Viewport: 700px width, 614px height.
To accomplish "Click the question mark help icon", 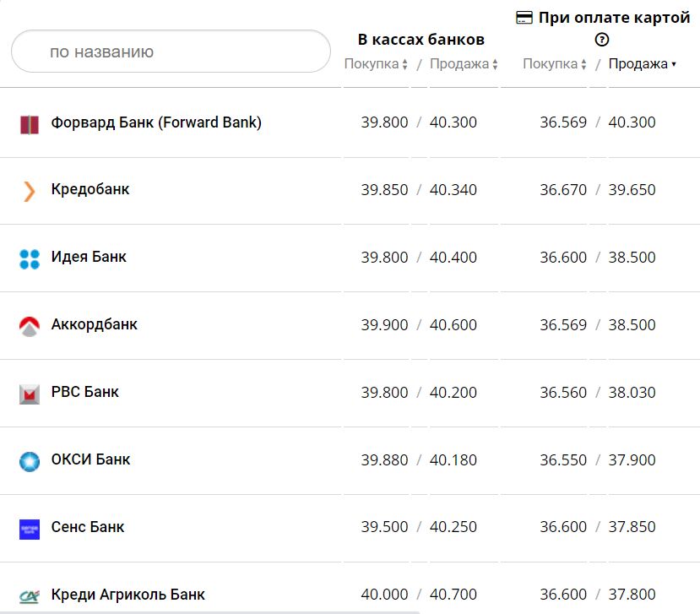I will (602, 39).
